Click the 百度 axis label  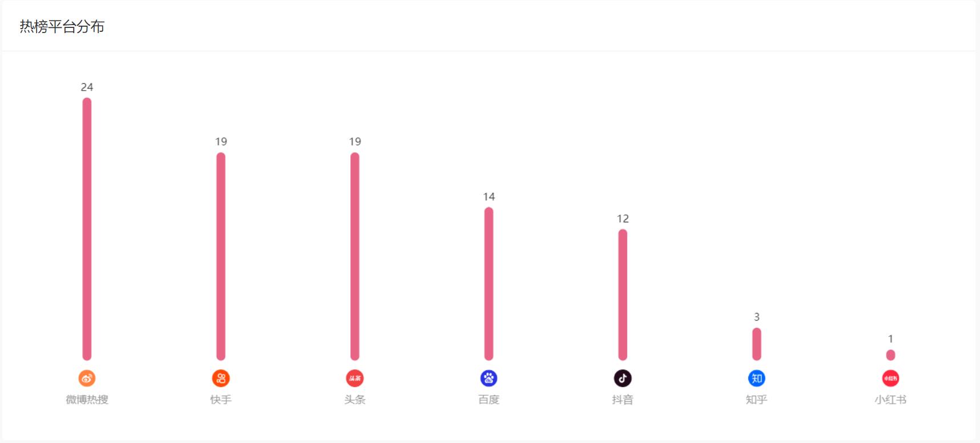point(489,400)
